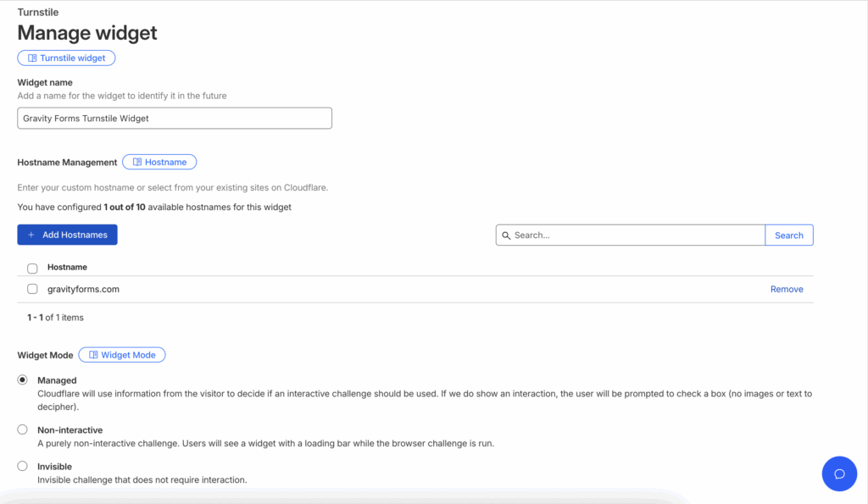This screenshot has height=504, width=868.
Task: Click the Add Hostnames button
Action: click(x=67, y=235)
